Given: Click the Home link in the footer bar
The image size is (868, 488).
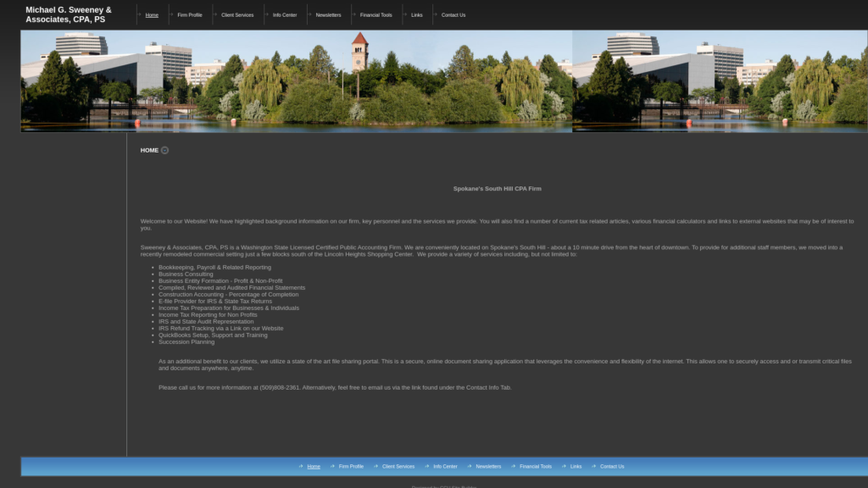Looking at the screenshot, I should tap(314, 466).
